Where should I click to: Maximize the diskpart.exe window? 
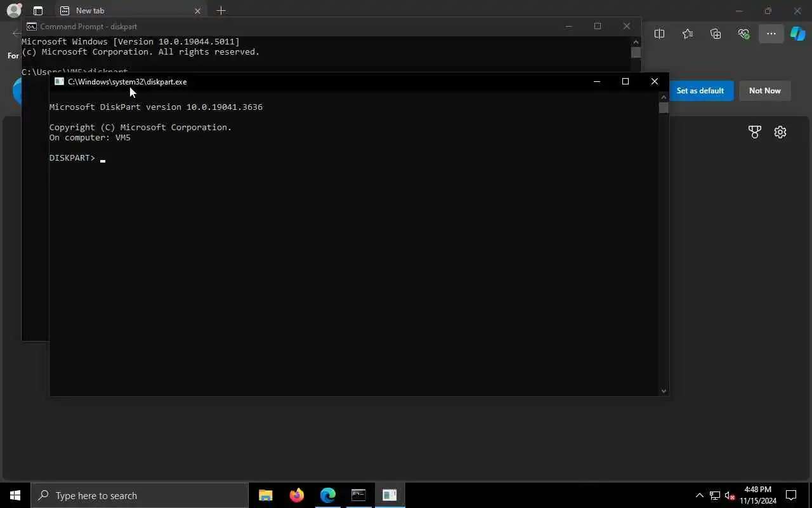[x=625, y=81]
